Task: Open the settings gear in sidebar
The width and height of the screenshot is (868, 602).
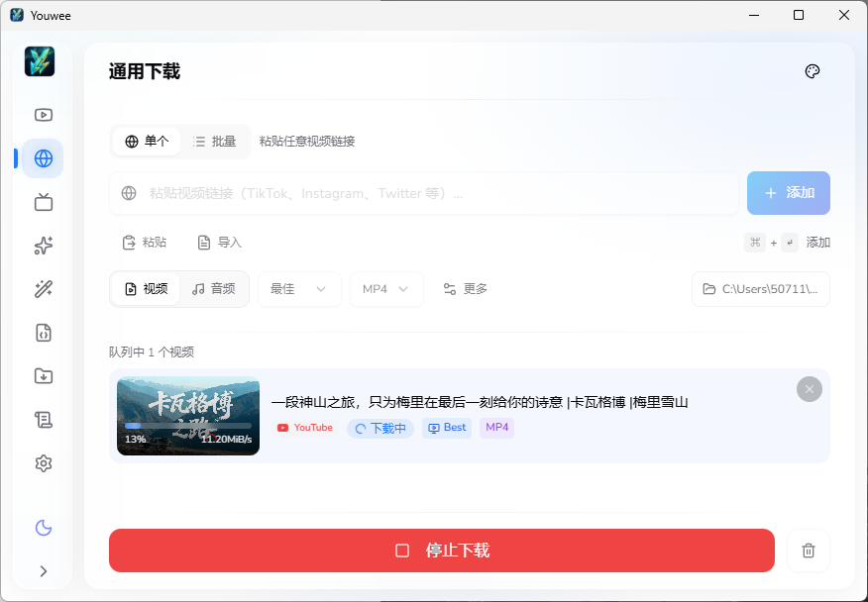Action: [43, 463]
